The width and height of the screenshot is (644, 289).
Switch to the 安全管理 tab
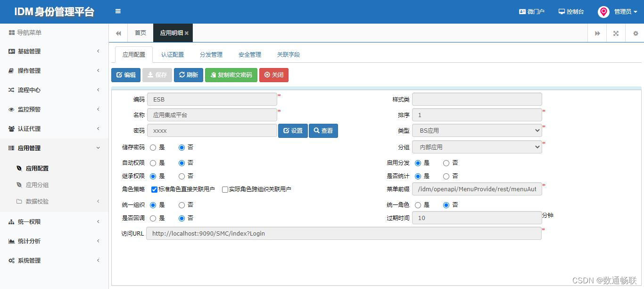point(250,54)
